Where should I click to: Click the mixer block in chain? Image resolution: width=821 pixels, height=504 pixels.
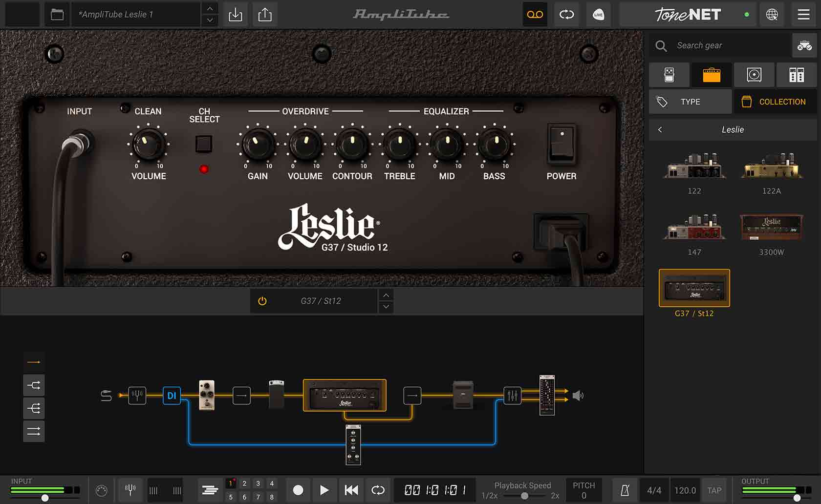point(513,395)
